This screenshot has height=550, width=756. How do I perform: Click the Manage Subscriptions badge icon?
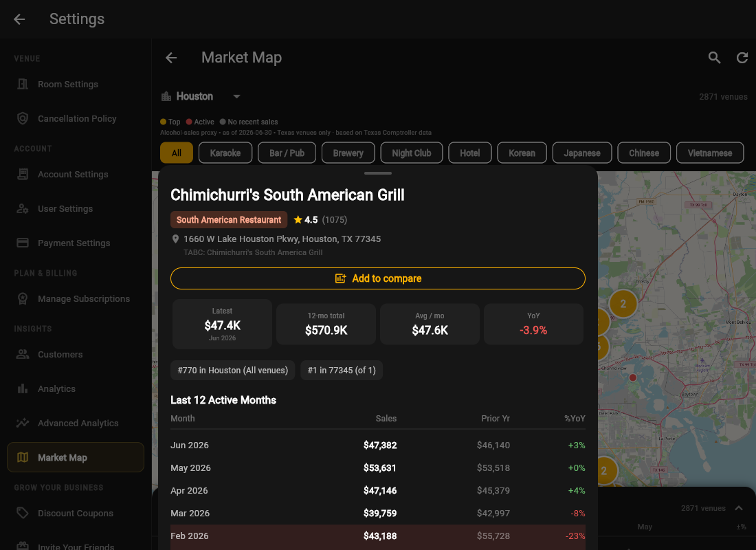click(x=23, y=298)
